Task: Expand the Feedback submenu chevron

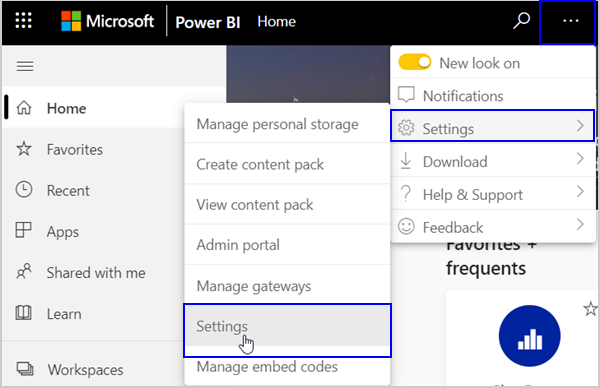Action: coord(580,224)
